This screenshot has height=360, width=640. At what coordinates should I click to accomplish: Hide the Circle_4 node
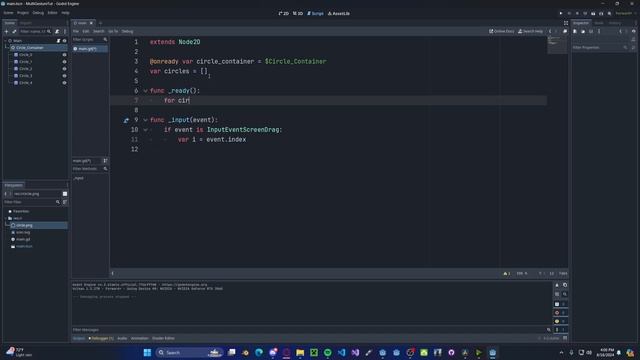tap(64, 83)
